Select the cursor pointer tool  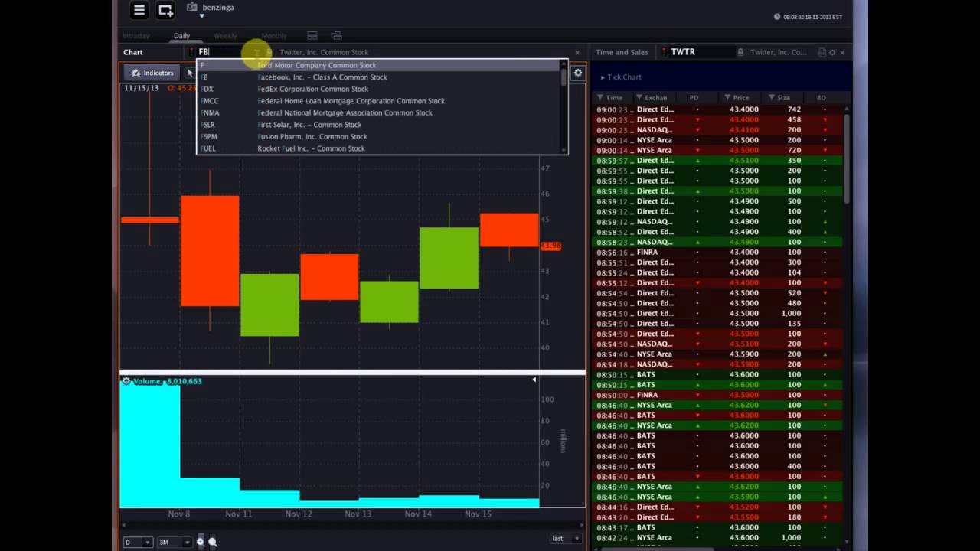coord(190,73)
